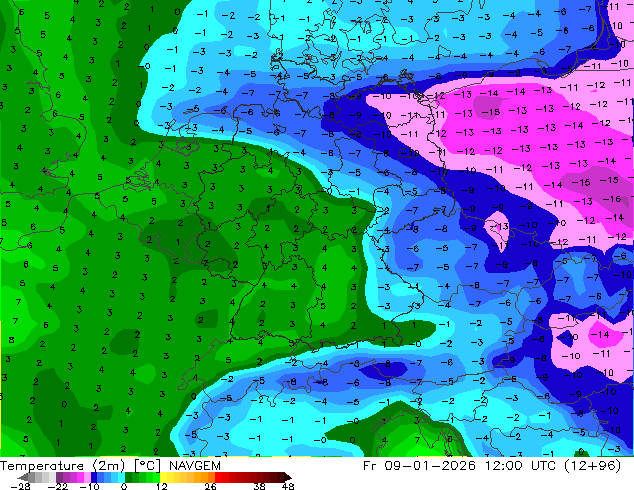Click the 'Fr' weekday abbreviation
This screenshot has height=490, width=634.
(369, 466)
